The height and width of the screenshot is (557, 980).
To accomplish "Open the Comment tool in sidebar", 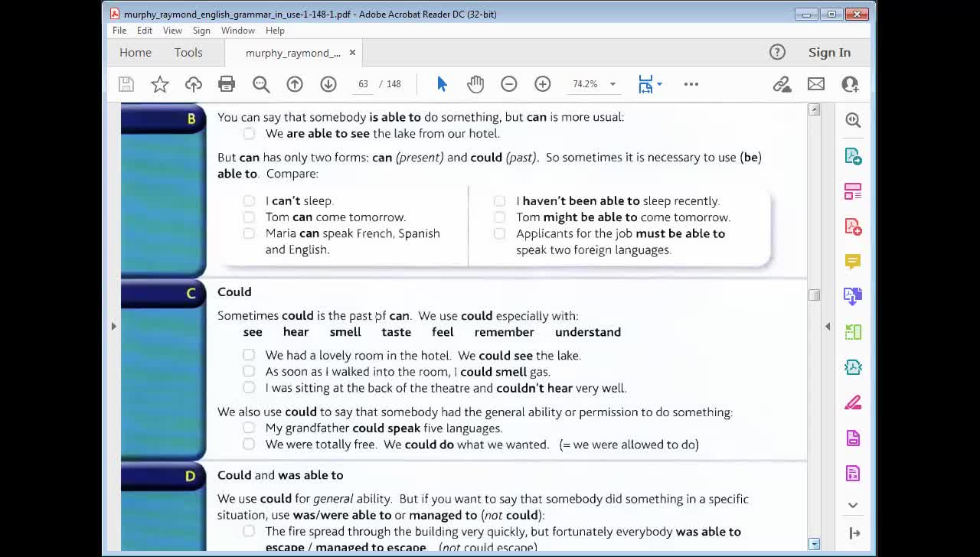I will pyautogui.click(x=853, y=262).
